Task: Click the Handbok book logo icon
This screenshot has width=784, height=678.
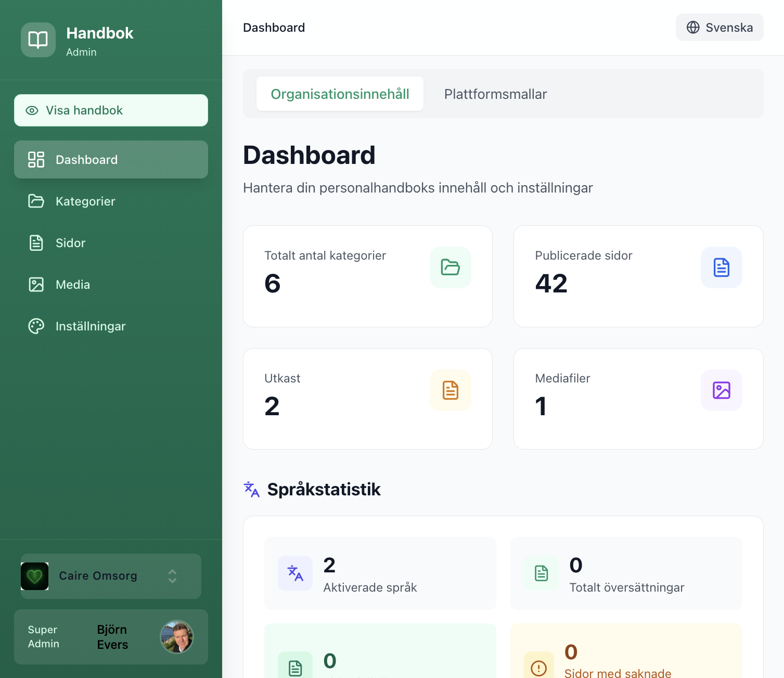Action: (x=38, y=40)
